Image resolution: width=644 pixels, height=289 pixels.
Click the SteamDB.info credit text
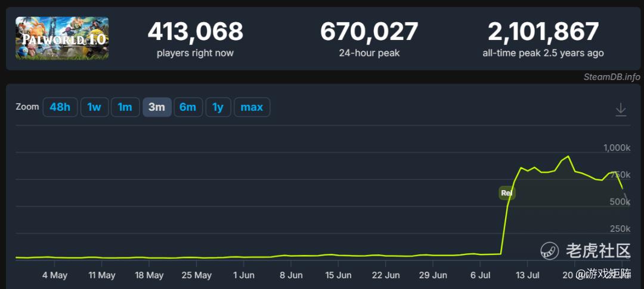612,77
